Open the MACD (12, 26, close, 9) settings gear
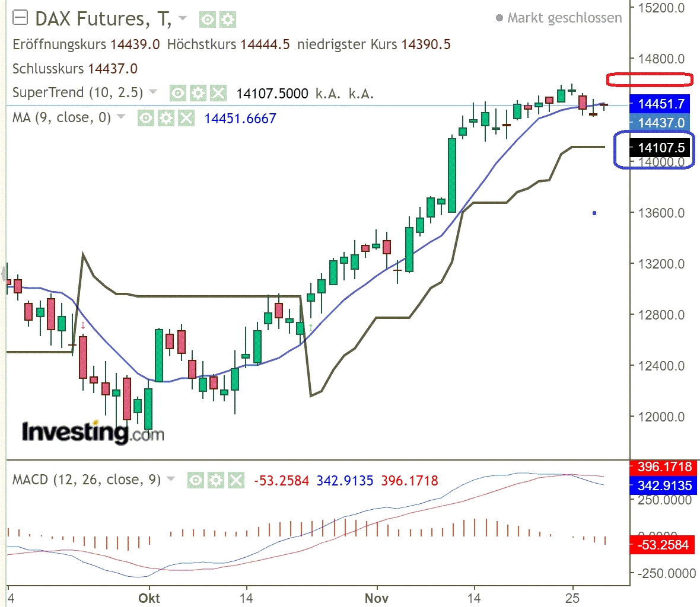Viewport: 700px width, 607px height. [x=217, y=480]
